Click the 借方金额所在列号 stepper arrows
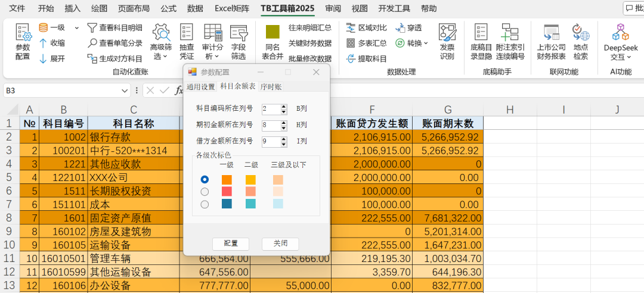Viewport: 644px width, 293px height. pos(284,141)
